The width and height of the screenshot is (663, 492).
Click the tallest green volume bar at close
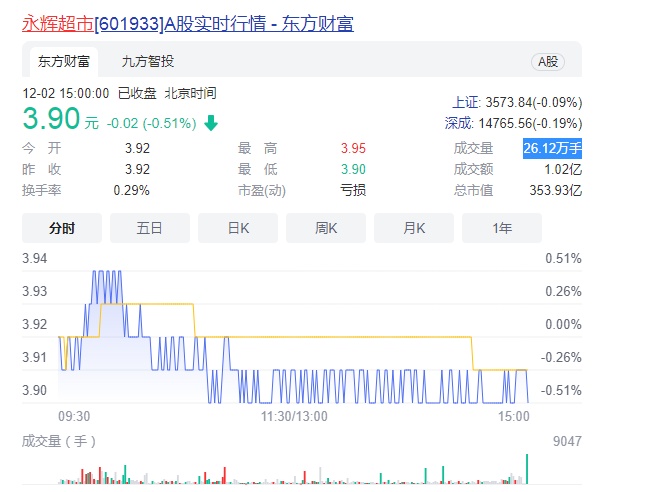coord(527,469)
